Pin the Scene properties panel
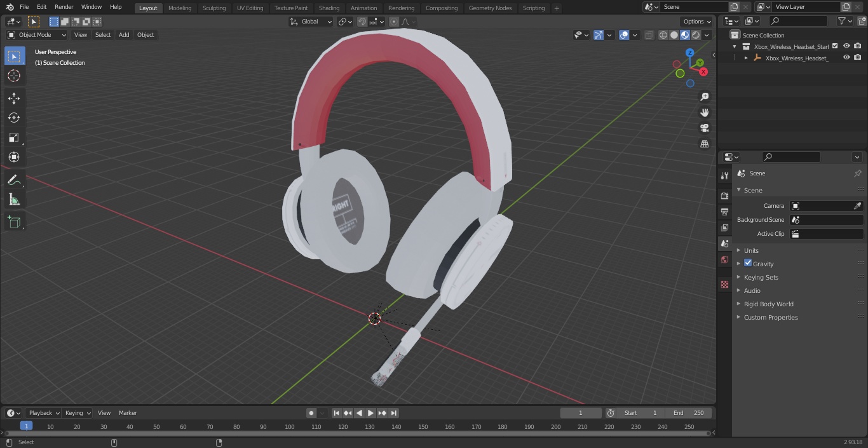Viewport: 868px width, 448px height. [857, 173]
